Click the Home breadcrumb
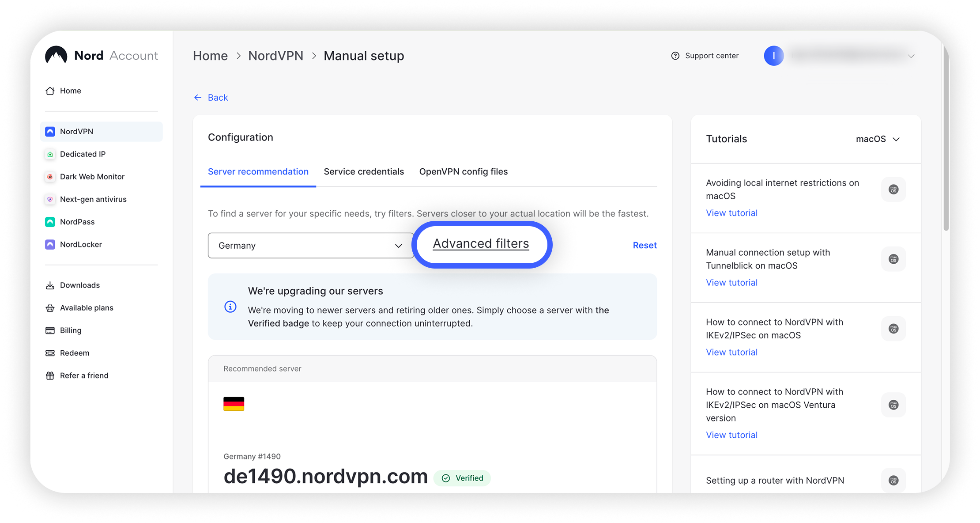This screenshot has width=980, height=523. 210,56
